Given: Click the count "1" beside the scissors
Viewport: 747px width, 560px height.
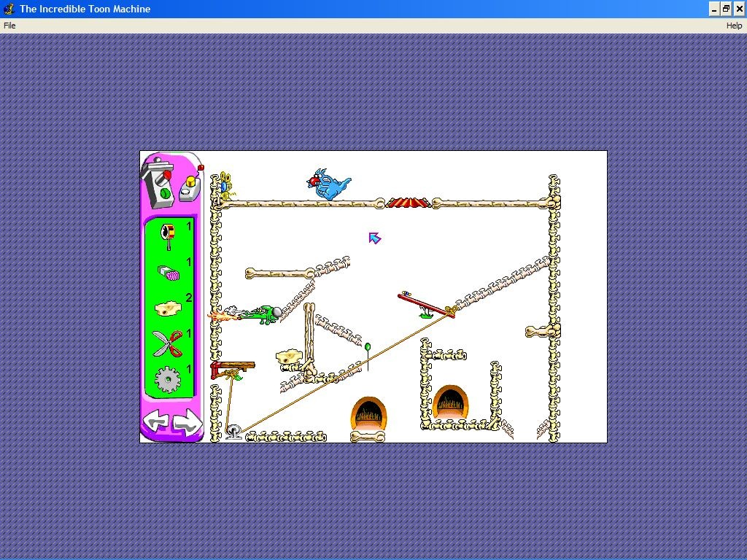Looking at the screenshot, I should coord(189,334).
